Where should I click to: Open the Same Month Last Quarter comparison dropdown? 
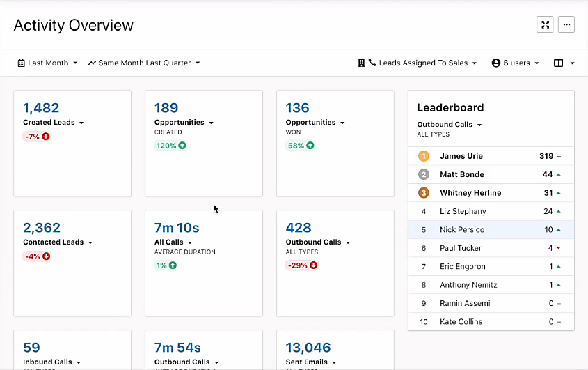click(144, 63)
